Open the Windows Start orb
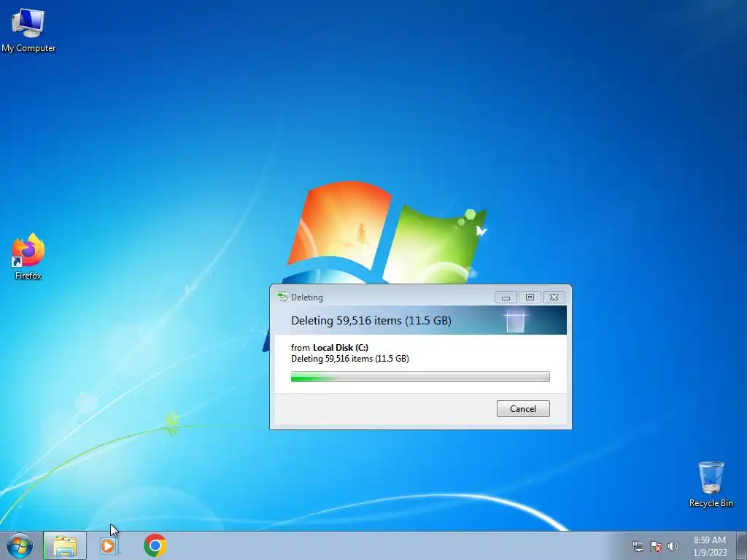The height and width of the screenshot is (560, 747). click(x=20, y=545)
